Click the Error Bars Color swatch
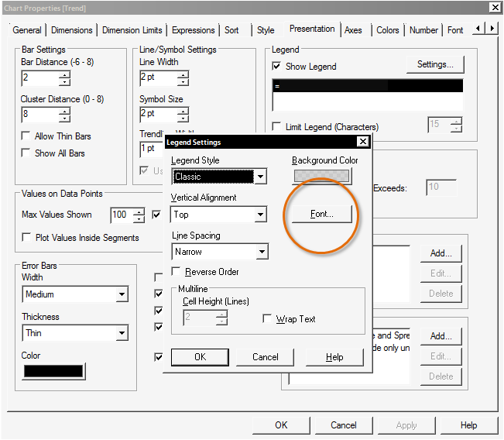This screenshot has width=504, height=440. 53,371
